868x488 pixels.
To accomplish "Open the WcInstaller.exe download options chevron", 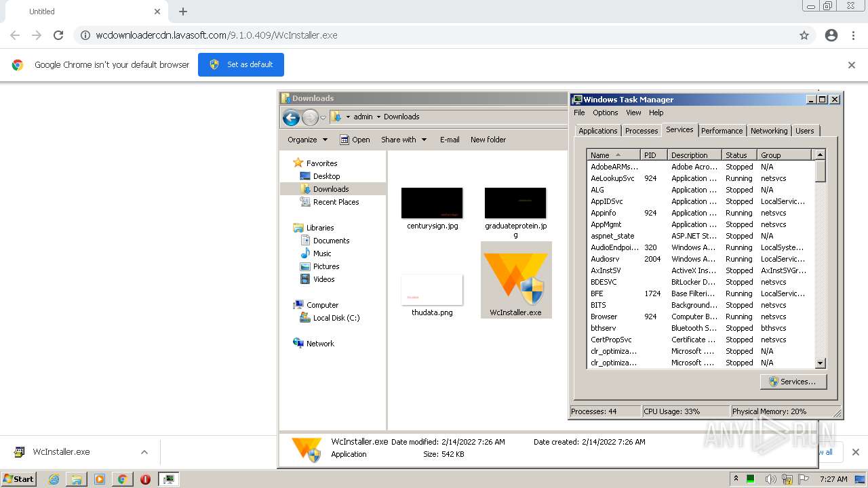I will click(144, 452).
